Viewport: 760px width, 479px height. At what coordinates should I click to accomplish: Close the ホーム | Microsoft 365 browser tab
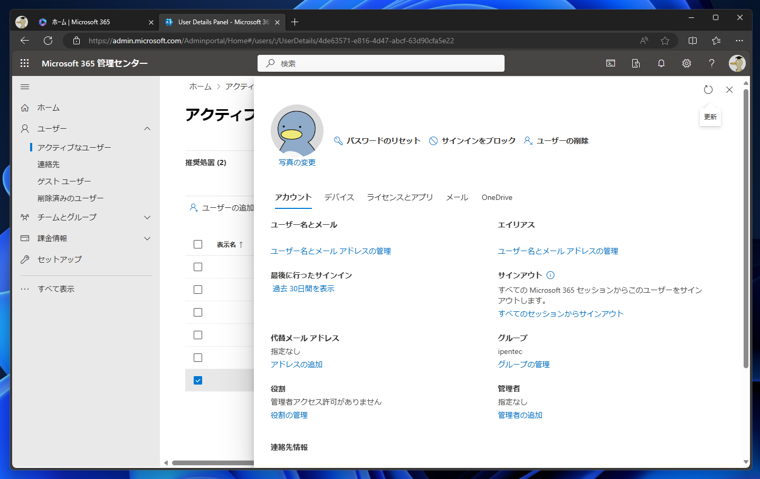pyautogui.click(x=151, y=22)
